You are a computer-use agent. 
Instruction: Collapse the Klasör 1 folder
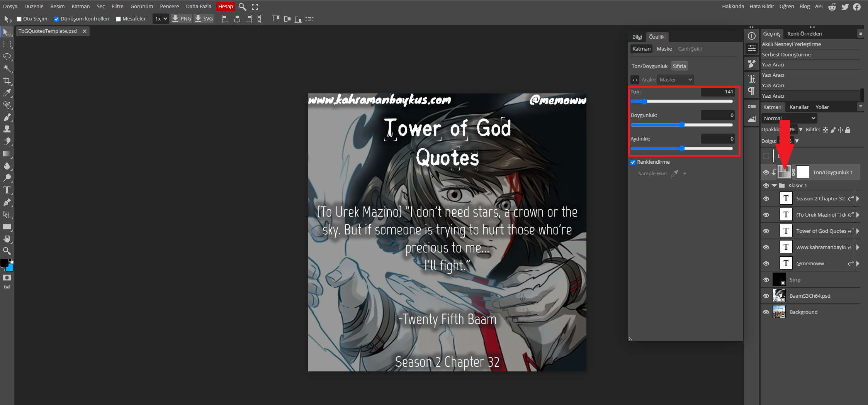[774, 186]
